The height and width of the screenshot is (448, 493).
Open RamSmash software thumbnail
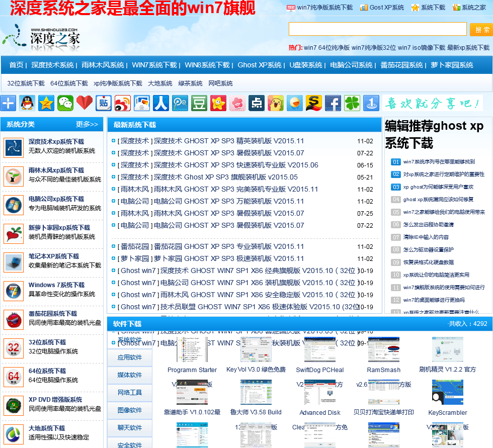pyautogui.click(x=383, y=349)
